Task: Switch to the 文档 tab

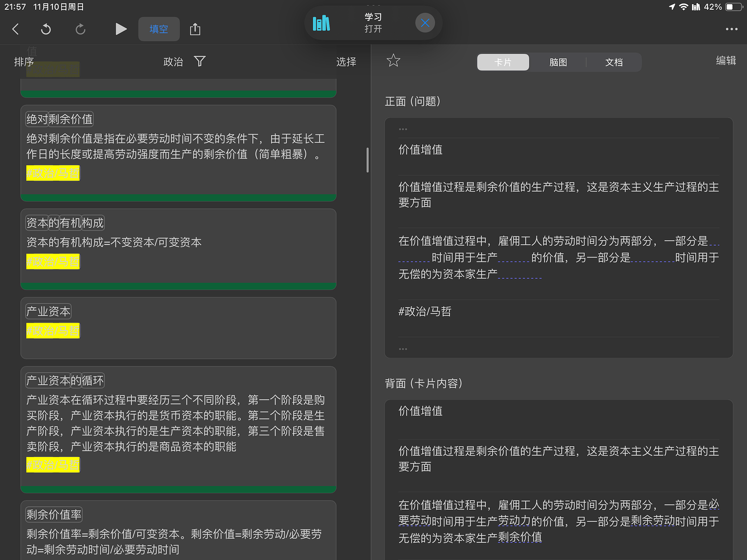Action: click(x=614, y=62)
